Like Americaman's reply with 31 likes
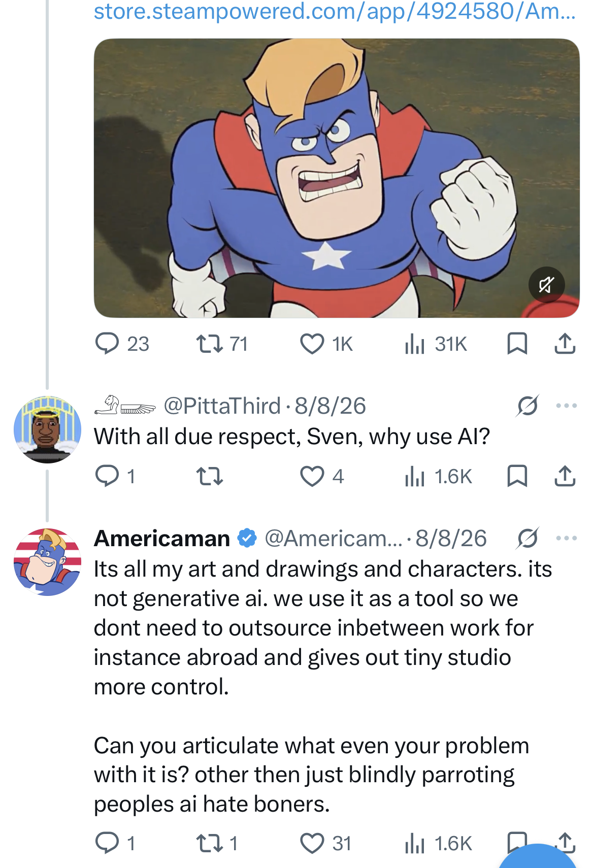 click(x=326, y=843)
